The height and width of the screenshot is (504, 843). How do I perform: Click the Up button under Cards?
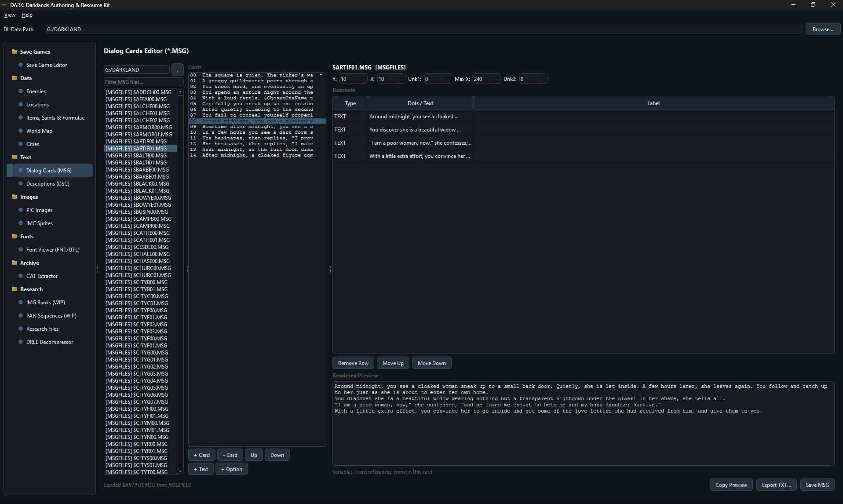(254, 455)
